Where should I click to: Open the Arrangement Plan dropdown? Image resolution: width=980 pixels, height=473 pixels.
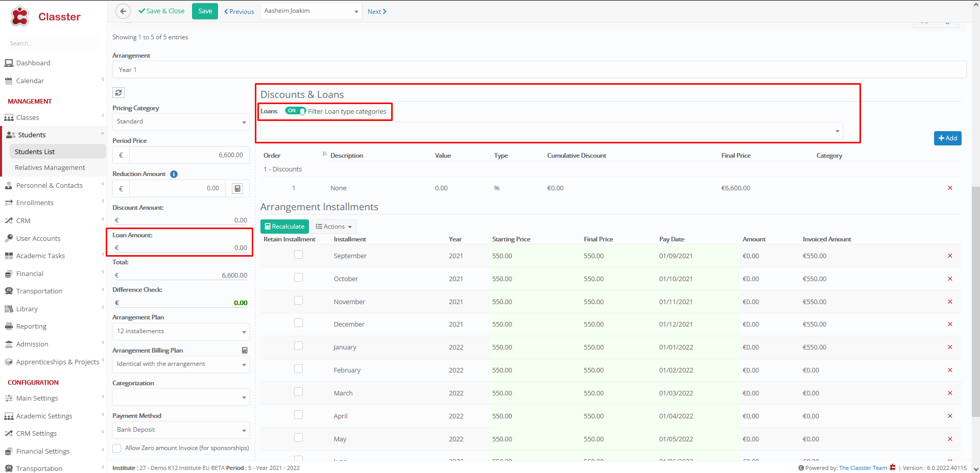pyautogui.click(x=181, y=332)
